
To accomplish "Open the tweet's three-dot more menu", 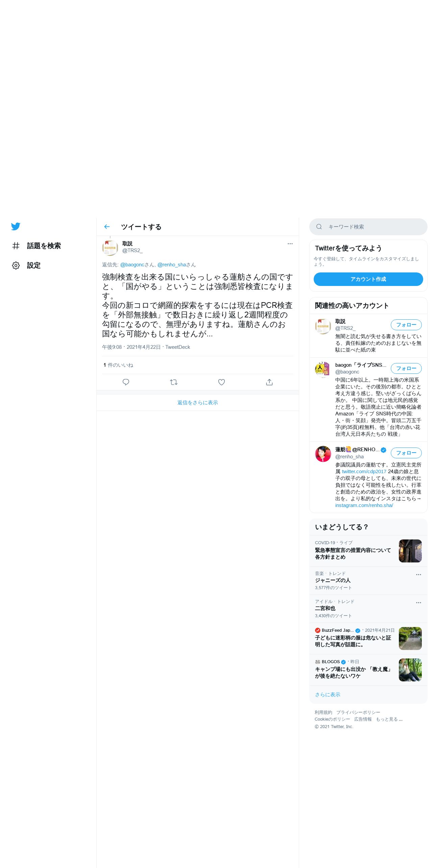I will coord(290,244).
